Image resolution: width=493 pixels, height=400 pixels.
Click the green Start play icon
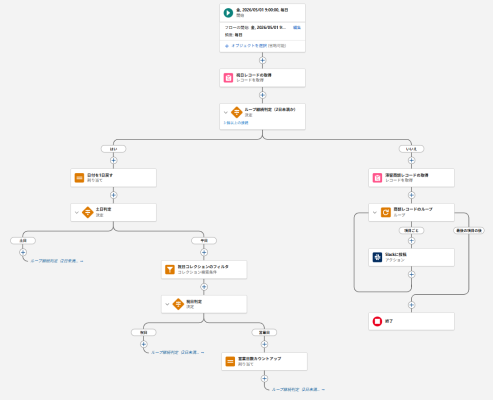click(228, 13)
